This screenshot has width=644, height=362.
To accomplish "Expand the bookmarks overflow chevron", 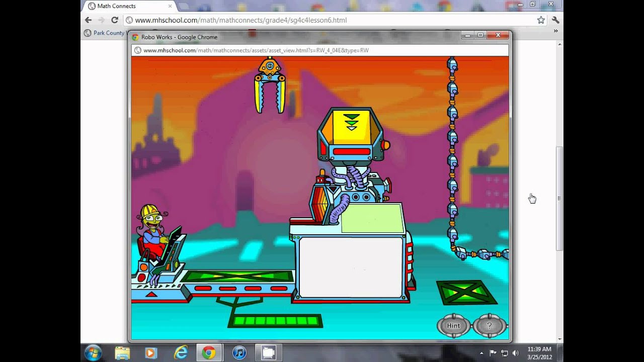I will [x=555, y=31].
